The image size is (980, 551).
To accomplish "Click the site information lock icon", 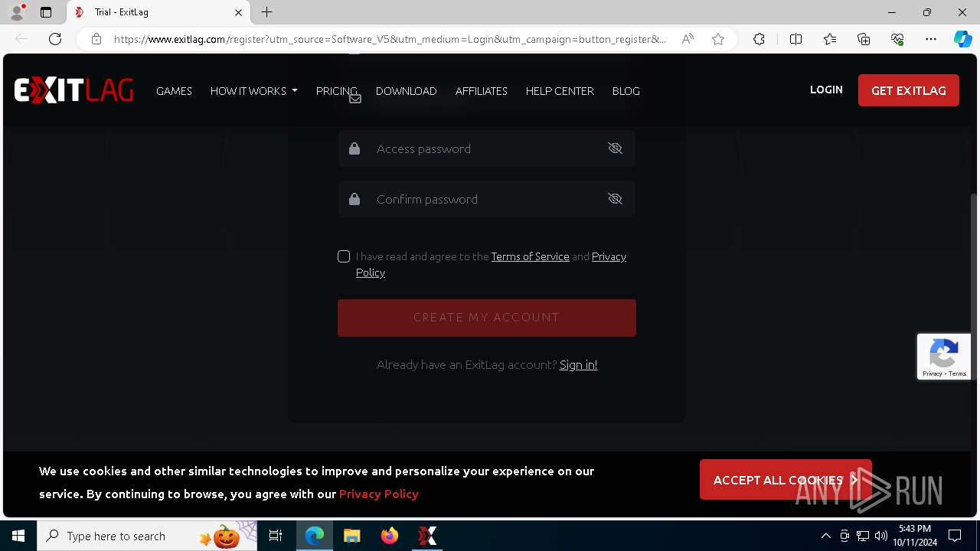I will tap(96, 39).
